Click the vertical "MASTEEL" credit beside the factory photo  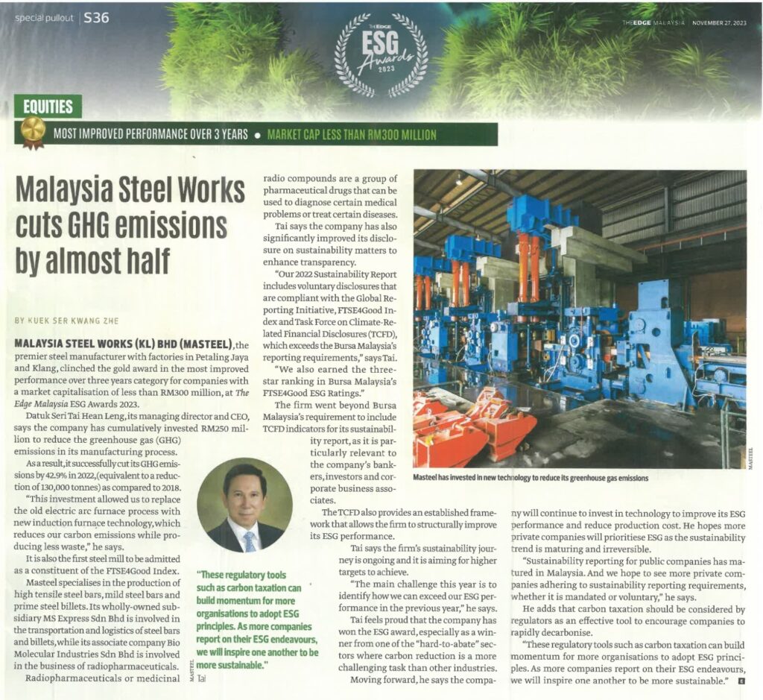(751, 458)
